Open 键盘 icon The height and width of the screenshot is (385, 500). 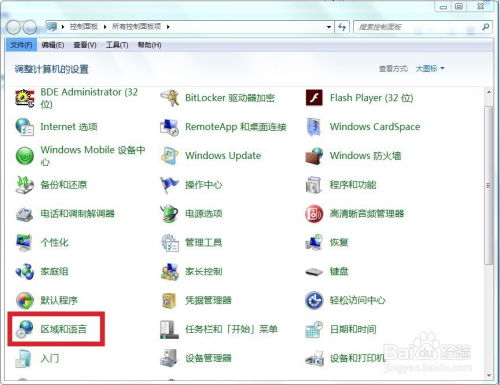click(x=314, y=272)
